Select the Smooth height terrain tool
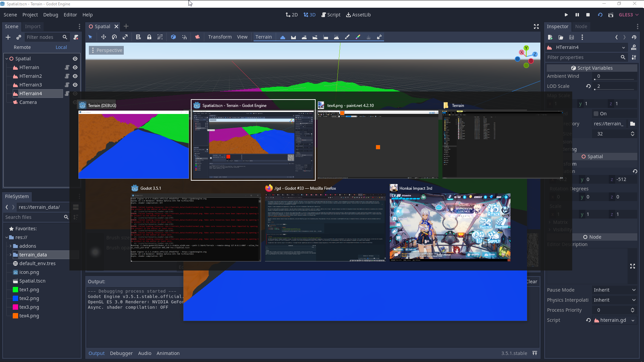The image size is (644, 362). coord(304,37)
